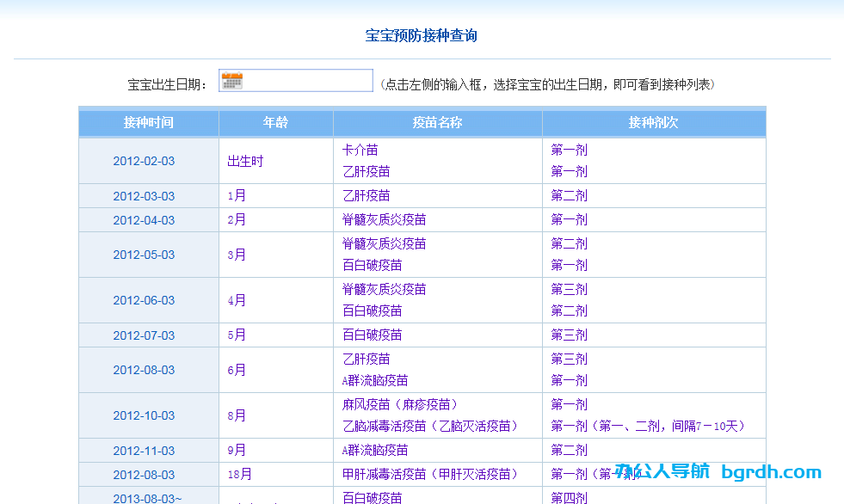Select the 2012-02-03 date cell
This screenshot has width=844, height=504.
click(x=144, y=161)
